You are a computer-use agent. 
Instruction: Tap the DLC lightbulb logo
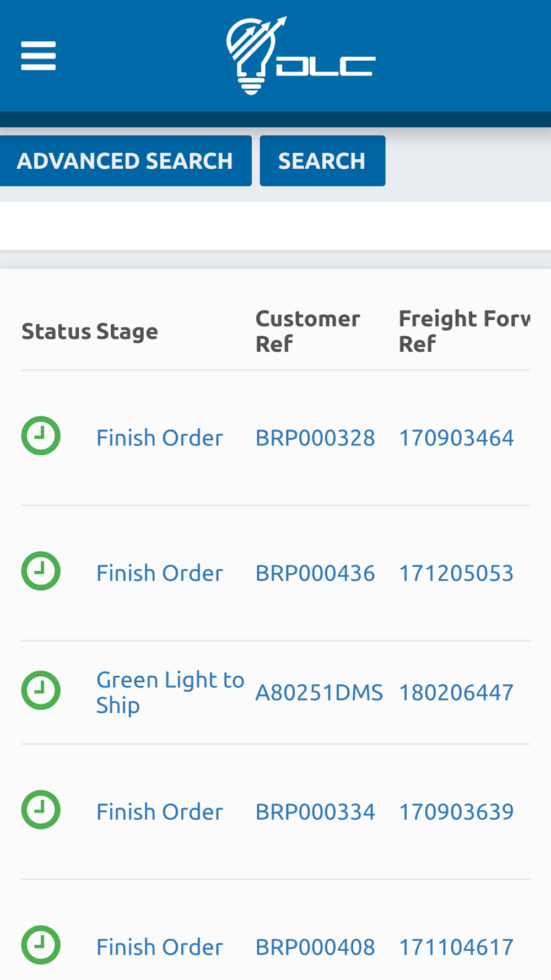tap(301, 56)
